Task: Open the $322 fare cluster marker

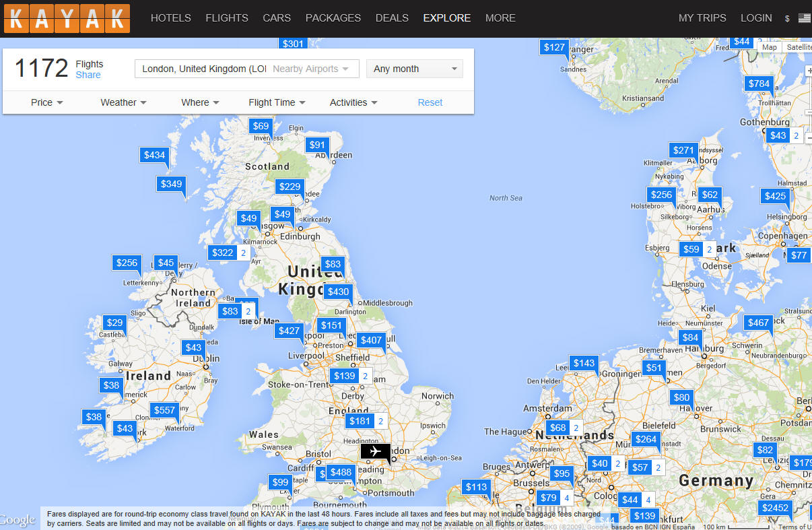Action: [x=222, y=253]
